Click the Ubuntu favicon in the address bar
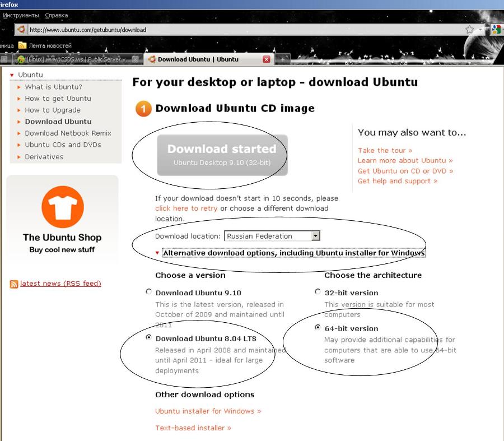This screenshot has width=504, height=441. click(21, 30)
